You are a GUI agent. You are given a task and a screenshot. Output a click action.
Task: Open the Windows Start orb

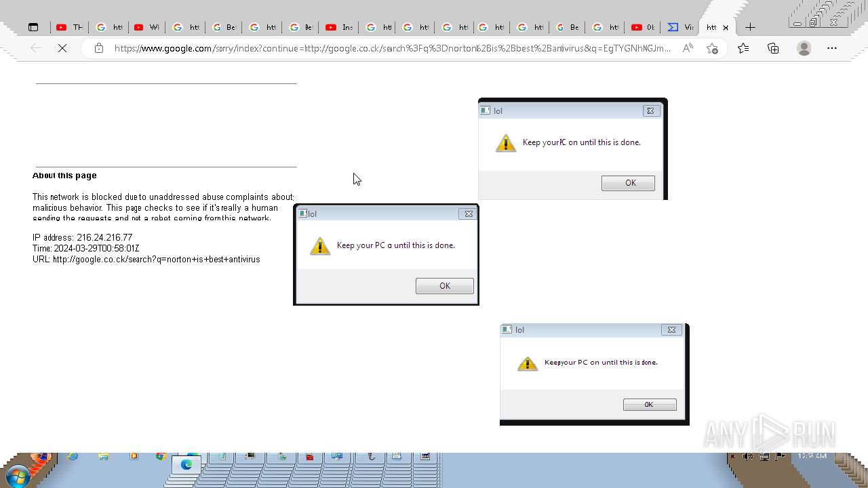(18, 476)
